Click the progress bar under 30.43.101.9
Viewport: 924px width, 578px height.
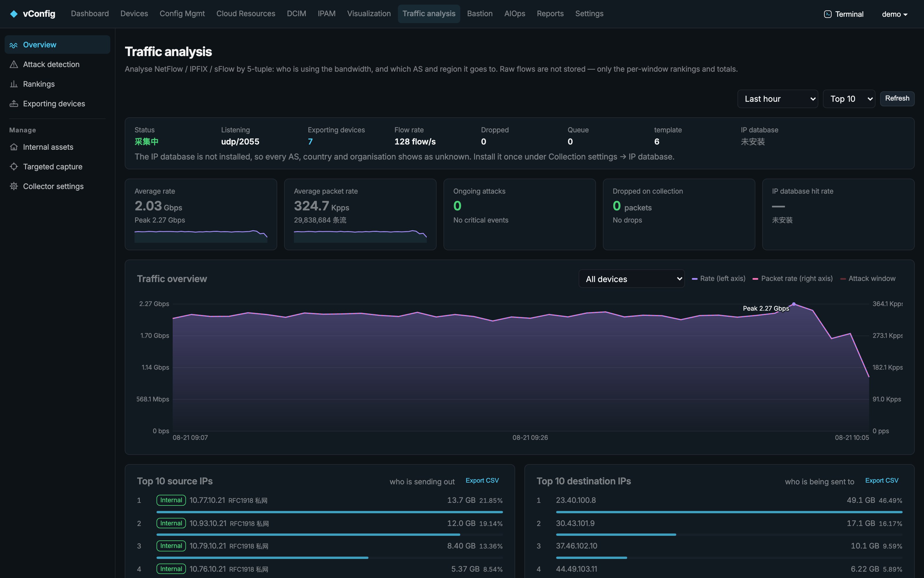(729, 535)
